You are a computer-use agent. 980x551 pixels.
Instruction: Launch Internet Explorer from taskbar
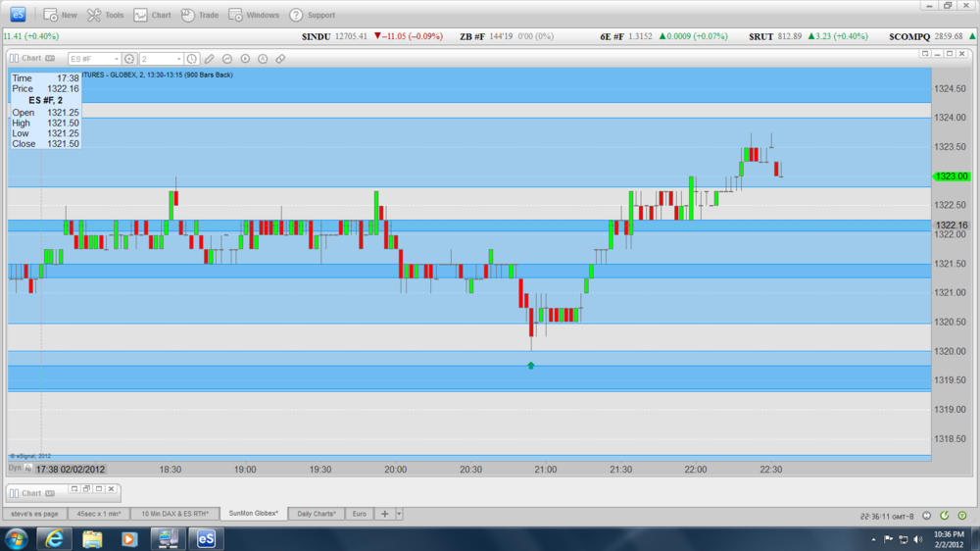coord(54,539)
